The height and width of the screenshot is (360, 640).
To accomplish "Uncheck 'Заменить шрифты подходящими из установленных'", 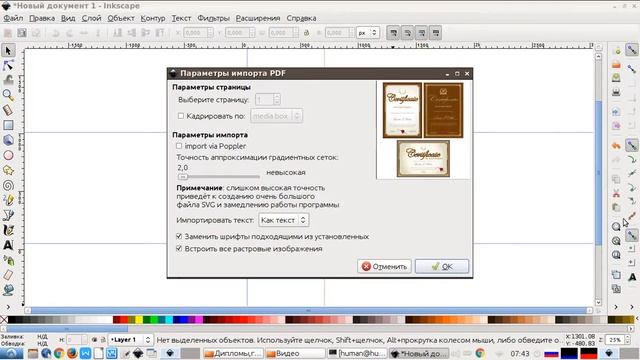I will 179,236.
